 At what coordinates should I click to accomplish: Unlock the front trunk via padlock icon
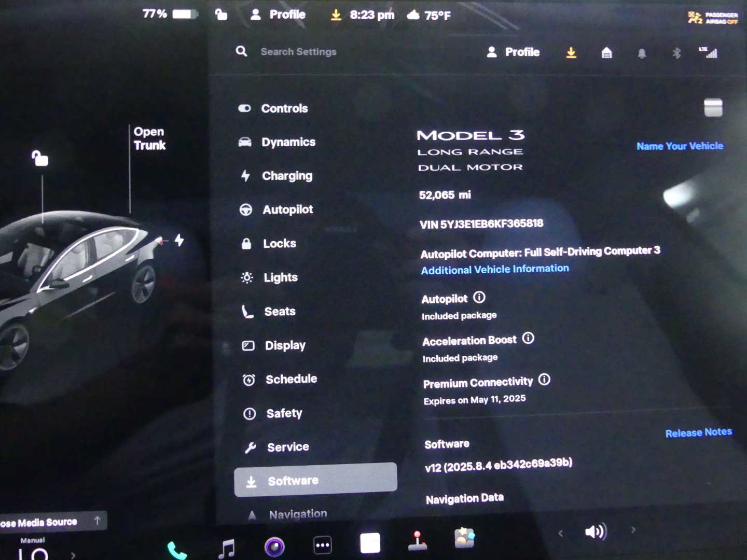point(40,158)
